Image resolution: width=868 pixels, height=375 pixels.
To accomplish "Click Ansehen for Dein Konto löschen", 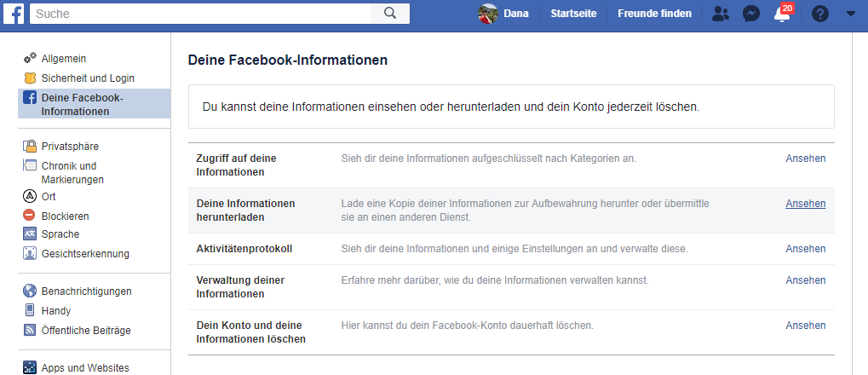I will pyautogui.click(x=806, y=326).
